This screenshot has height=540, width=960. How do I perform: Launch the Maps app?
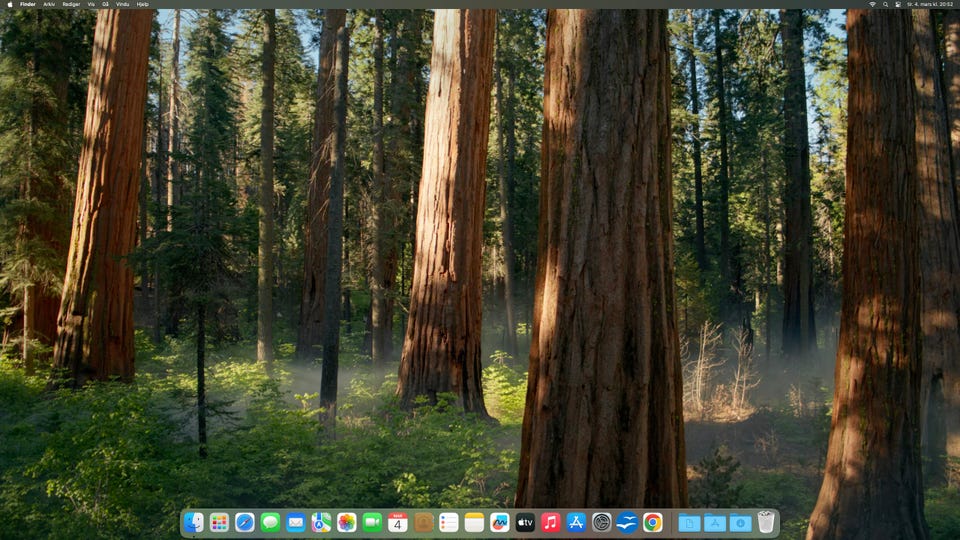point(321,522)
